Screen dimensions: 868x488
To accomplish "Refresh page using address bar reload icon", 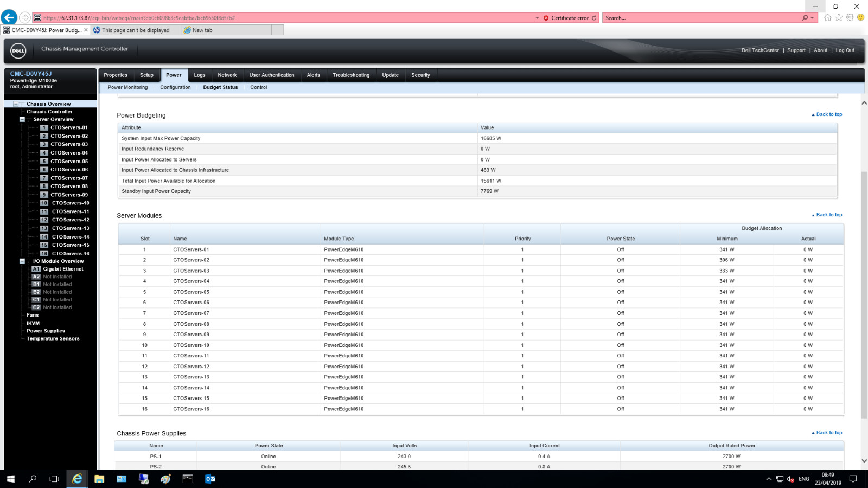I will (594, 18).
